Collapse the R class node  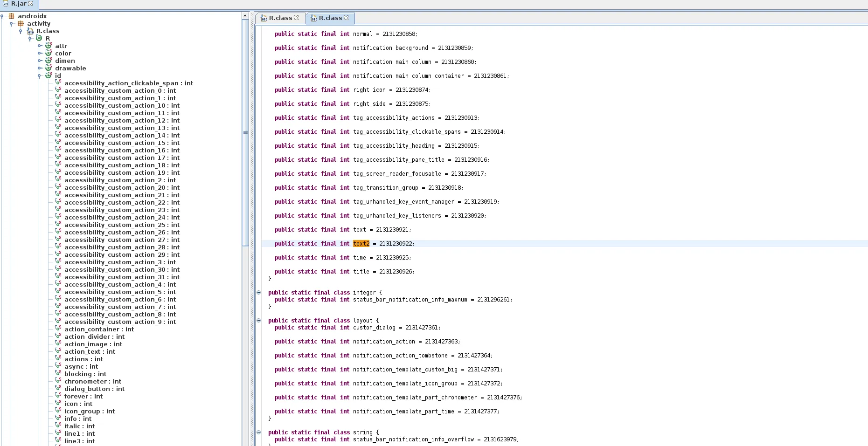(30, 39)
